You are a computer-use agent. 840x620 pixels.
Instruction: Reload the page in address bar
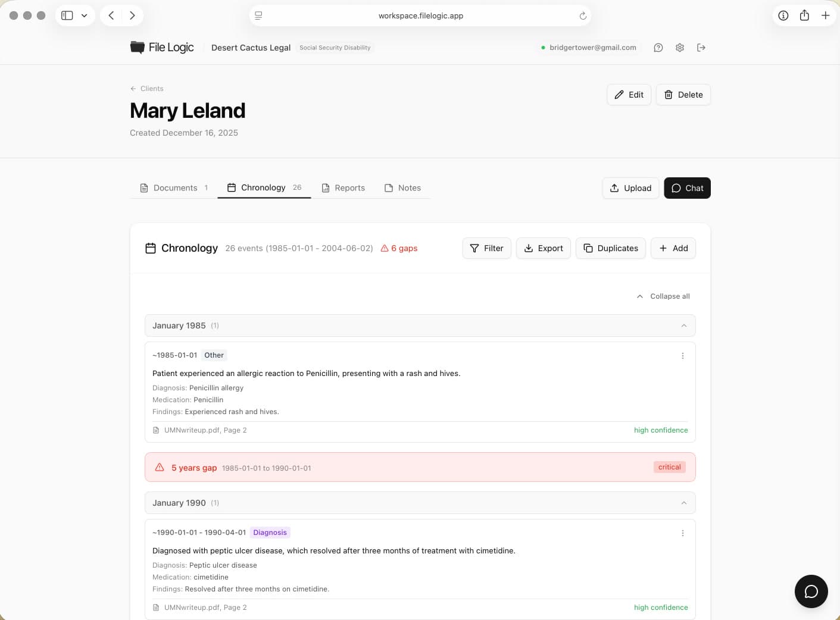tap(583, 16)
